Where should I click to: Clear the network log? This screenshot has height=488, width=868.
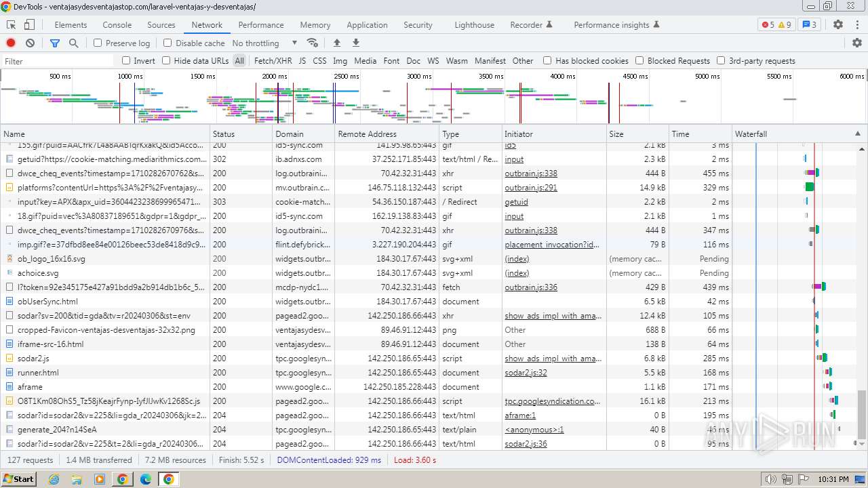pyautogui.click(x=30, y=43)
